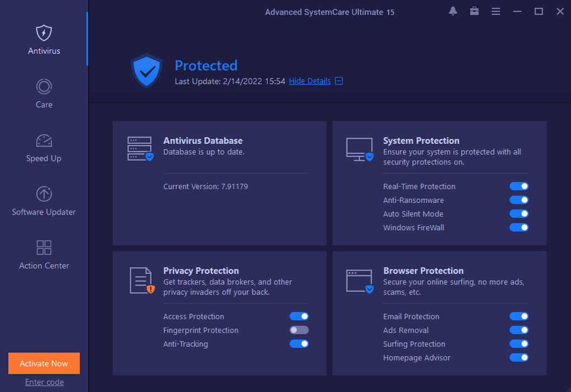Click the Enter code link
Image resolution: width=571 pixels, height=392 pixels.
(x=44, y=382)
